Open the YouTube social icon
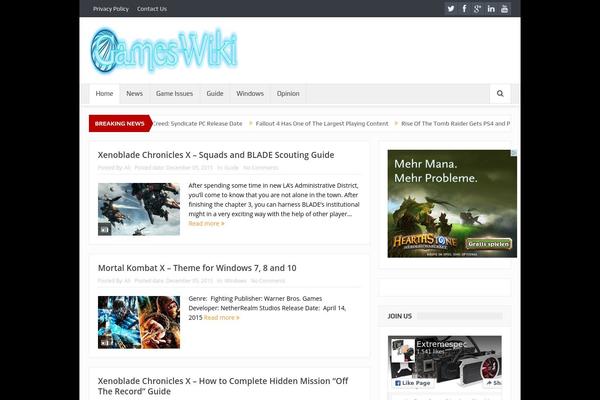 pos(504,8)
